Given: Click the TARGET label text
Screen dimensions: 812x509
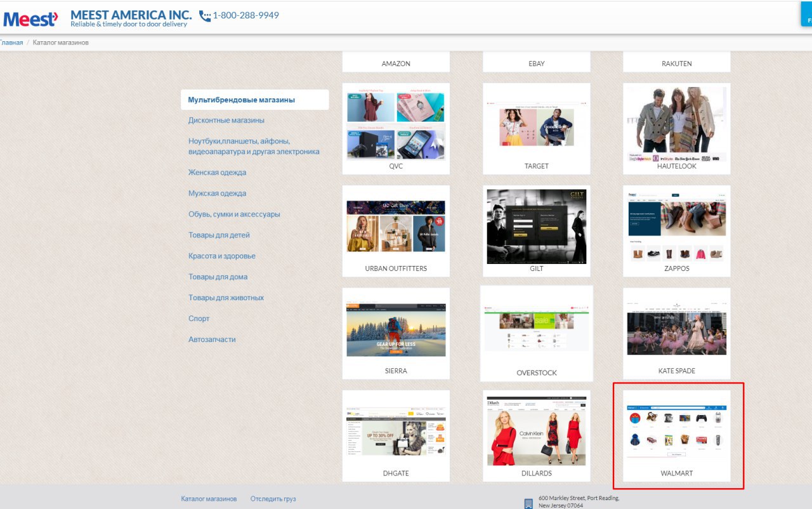Looking at the screenshot, I should pyautogui.click(x=537, y=166).
